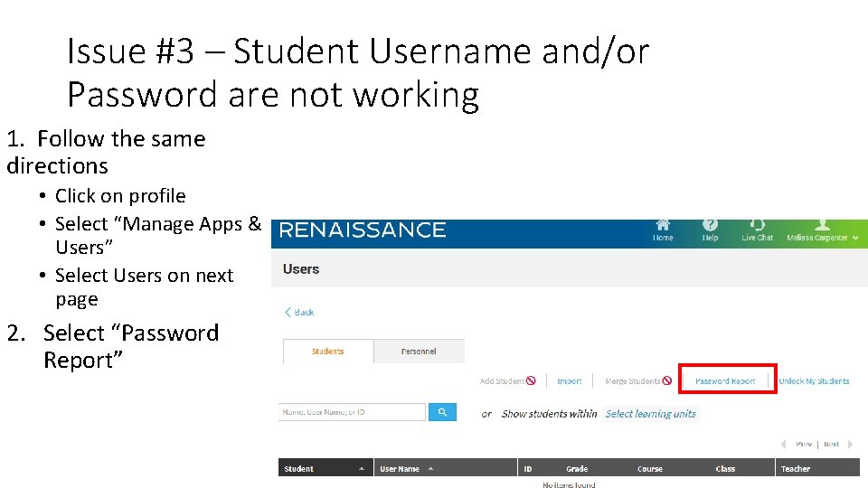Screen dimensions: 868x488
Task: Click the Import link
Action: (x=569, y=381)
